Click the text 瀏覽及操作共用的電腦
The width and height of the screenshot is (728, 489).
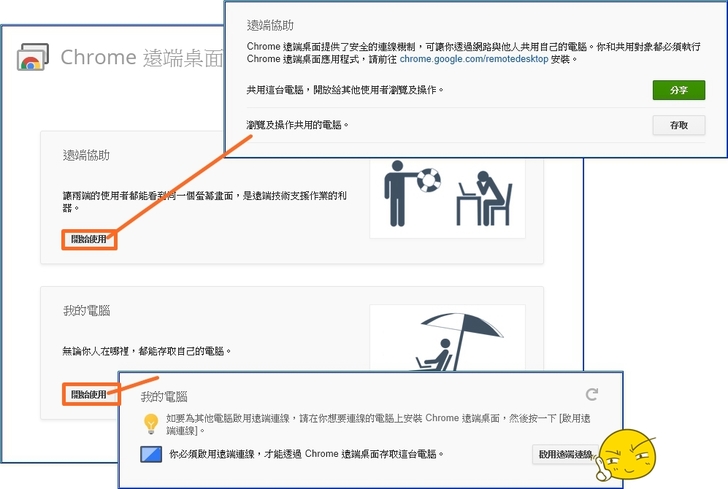tap(297, 124)
